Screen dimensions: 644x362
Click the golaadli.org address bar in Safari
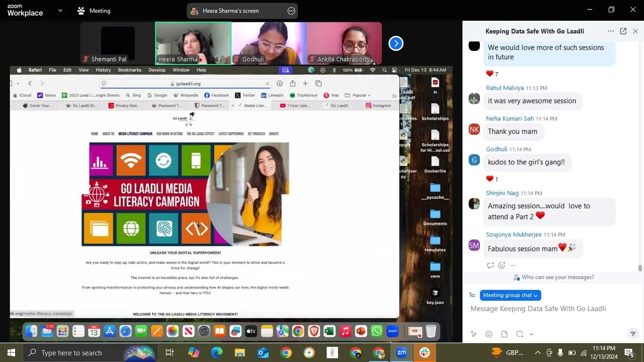[x=186, y=83]
